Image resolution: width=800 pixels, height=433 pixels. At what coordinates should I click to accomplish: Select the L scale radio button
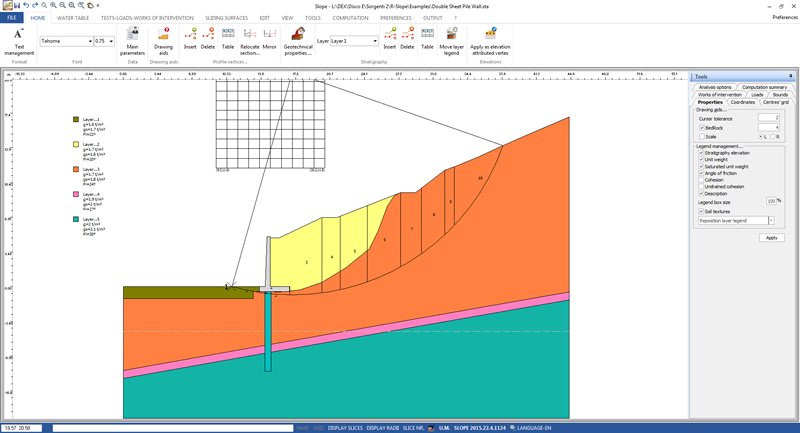coord(761,137)
